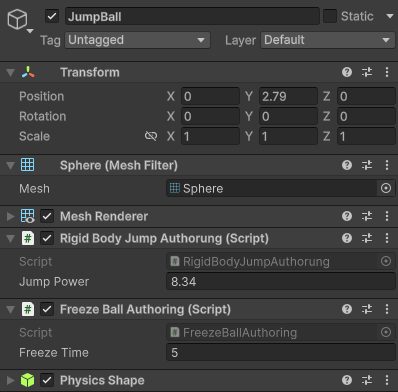Open Rigid Body Jump Authorung options menu
The height and width of the screenshot is (392, 398).
[387, 238]
